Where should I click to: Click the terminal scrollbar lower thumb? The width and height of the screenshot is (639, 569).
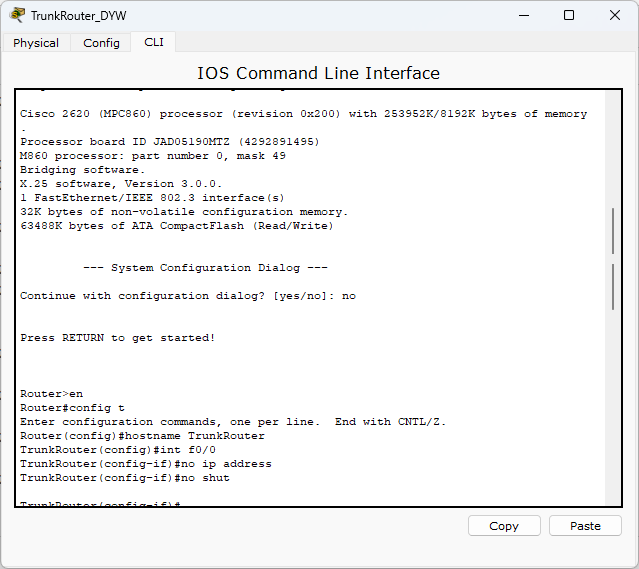(613, 287)
